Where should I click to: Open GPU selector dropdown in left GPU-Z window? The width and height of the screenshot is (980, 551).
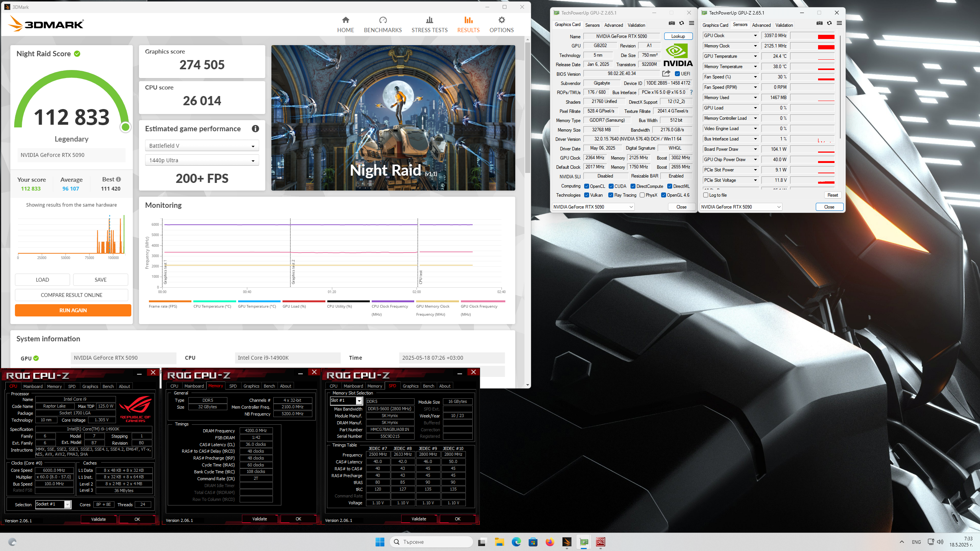(x=593, y=207)
